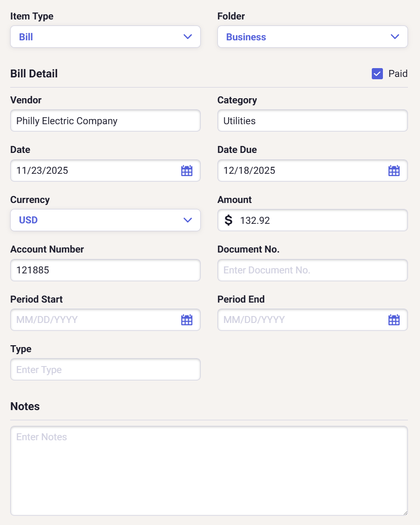
Task: Click the dollar sign icon in Amount
Action: coord(229,220)
